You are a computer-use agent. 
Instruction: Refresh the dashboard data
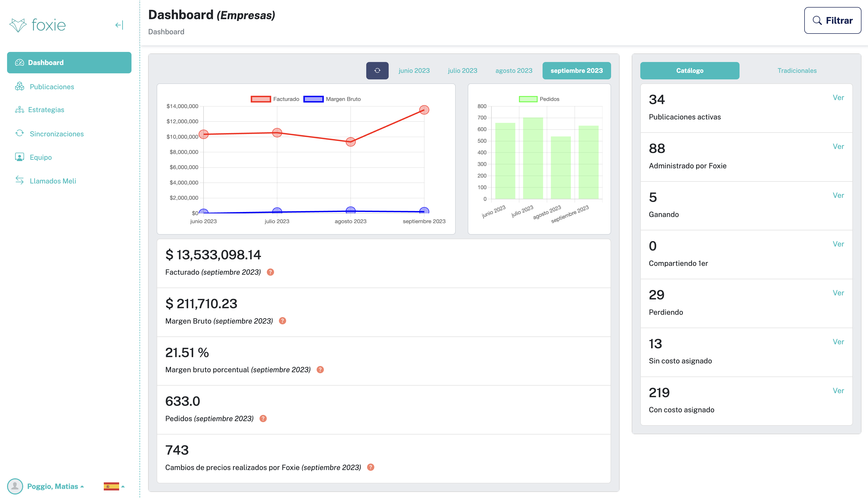[377, 71]
